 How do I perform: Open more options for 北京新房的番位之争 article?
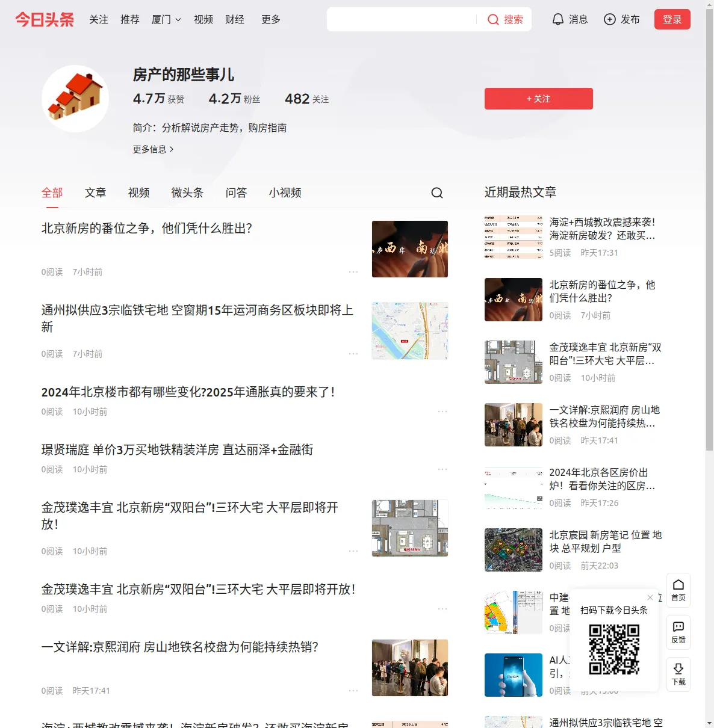pyautogui.click(x=353, y=272)
